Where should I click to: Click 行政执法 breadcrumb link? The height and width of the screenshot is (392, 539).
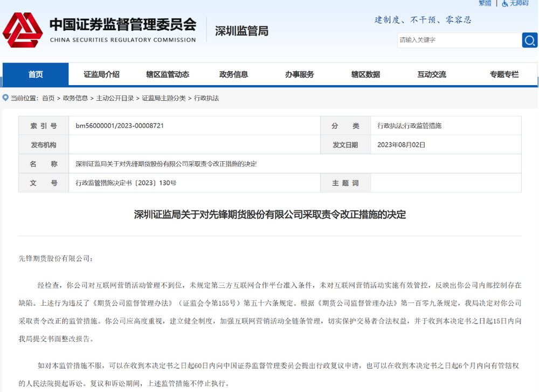click(206, 98)
